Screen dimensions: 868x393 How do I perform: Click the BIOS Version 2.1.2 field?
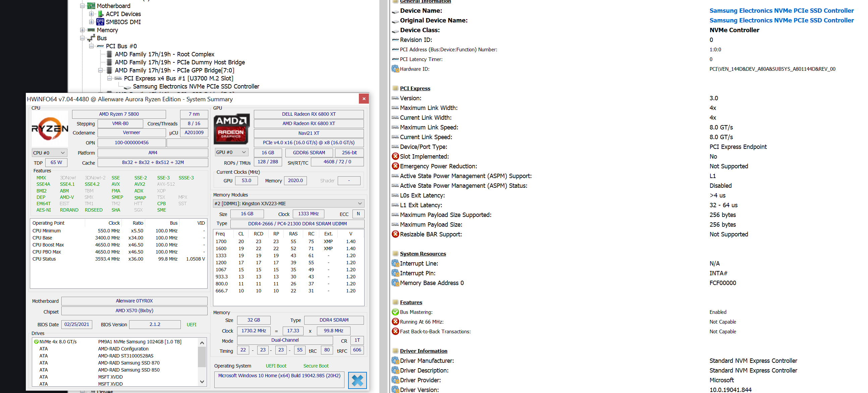click(155, 324)
